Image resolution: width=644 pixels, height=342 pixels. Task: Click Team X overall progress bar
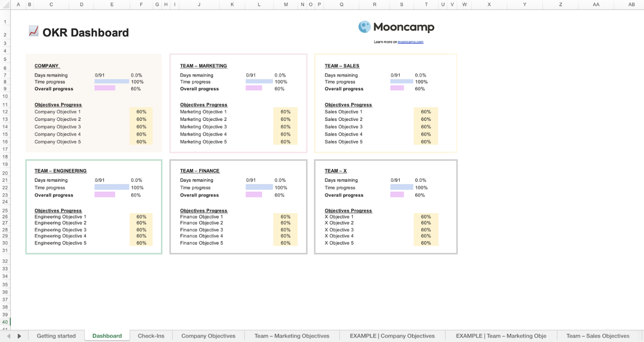(397, 195)
